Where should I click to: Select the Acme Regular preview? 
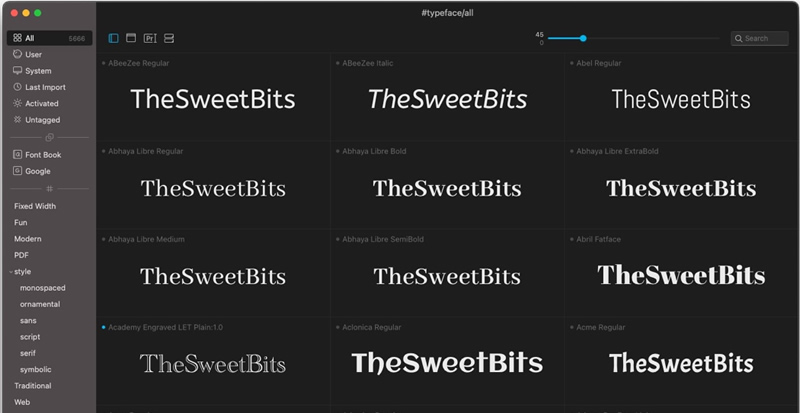tap(681, 363)
